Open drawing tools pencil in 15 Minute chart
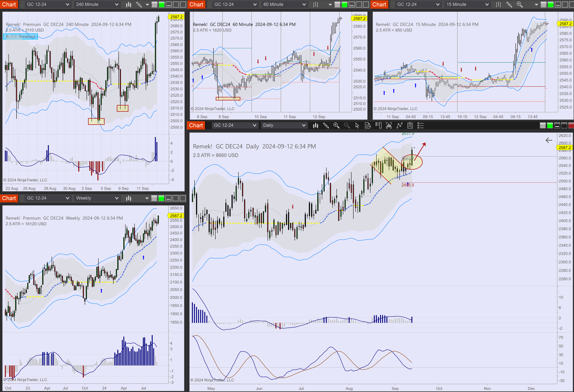Screen dimensions: 574x392 coord(509,4)
